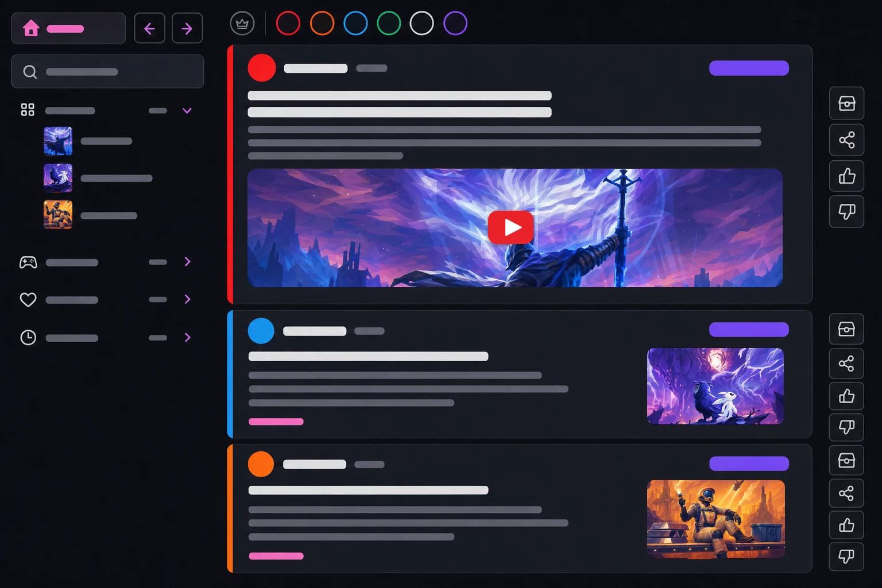Open the orange robot thumbnail in the sidebar list

pyautogui.click(x=58, y=215)
